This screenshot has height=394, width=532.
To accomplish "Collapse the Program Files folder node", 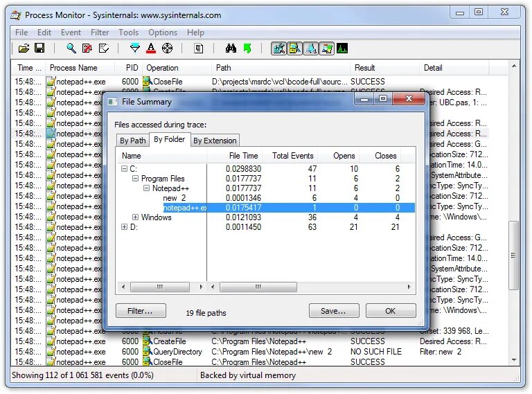I will [x=135, y=179].
